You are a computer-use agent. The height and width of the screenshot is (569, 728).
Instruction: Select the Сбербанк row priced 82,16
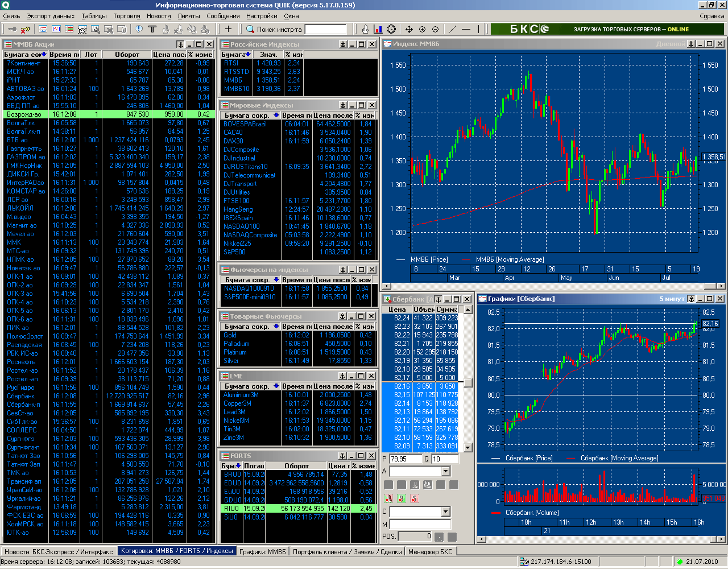(x=108, y=396)
